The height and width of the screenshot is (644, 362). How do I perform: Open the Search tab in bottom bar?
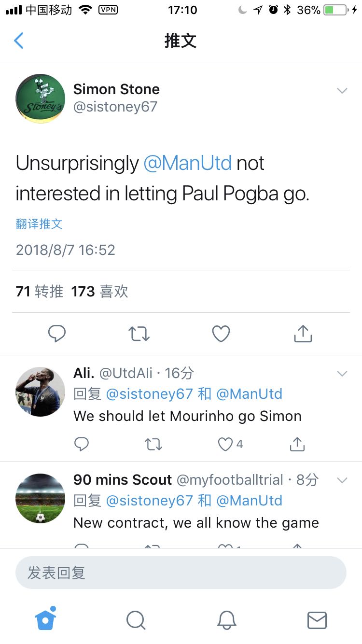(x=136, y=620)
